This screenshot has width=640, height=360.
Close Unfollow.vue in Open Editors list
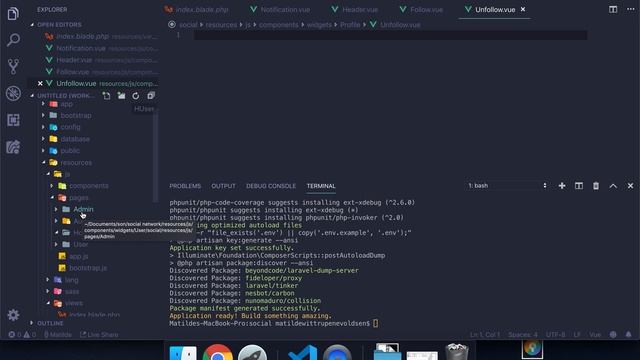coord(40,83)
